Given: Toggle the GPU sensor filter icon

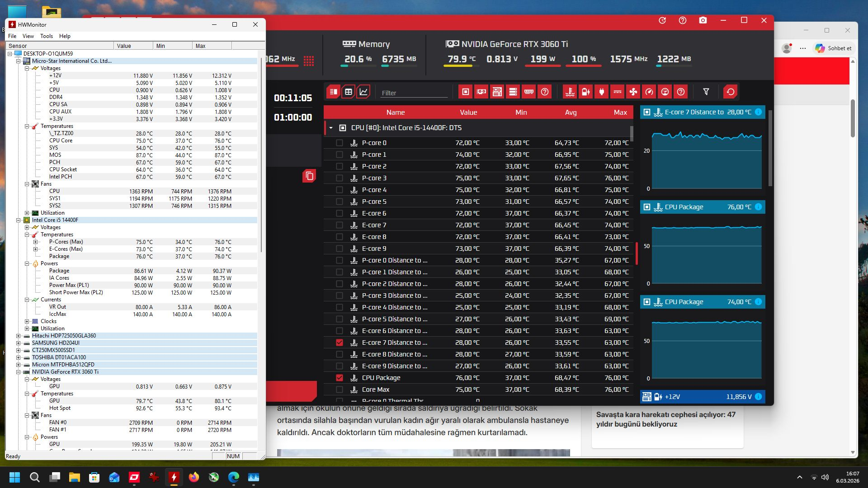Looking at the screenshot, I should pyautogui.click(x=481, y=92).
